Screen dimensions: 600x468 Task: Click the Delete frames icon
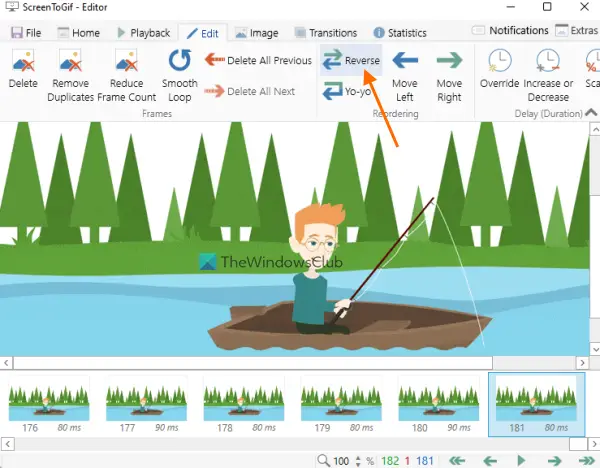tap(23, 69)
